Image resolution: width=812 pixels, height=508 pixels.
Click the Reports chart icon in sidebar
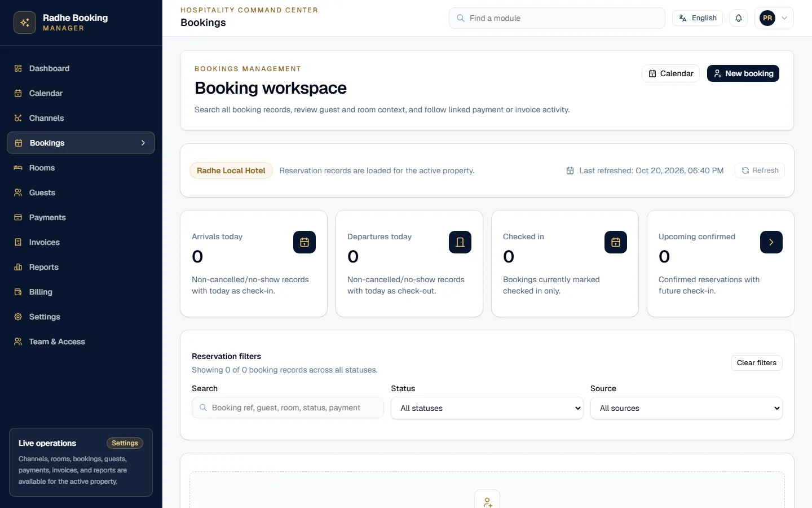tap(18, 267)
